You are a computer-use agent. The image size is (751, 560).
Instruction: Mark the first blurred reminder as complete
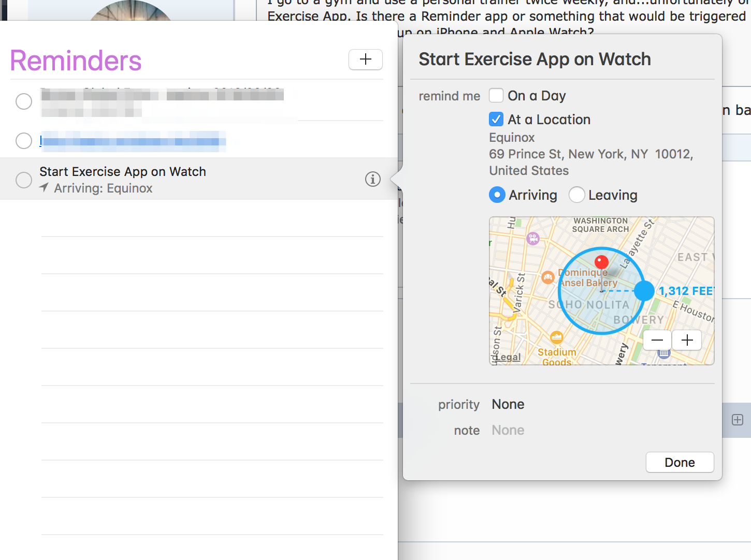(x=24, y=101)
